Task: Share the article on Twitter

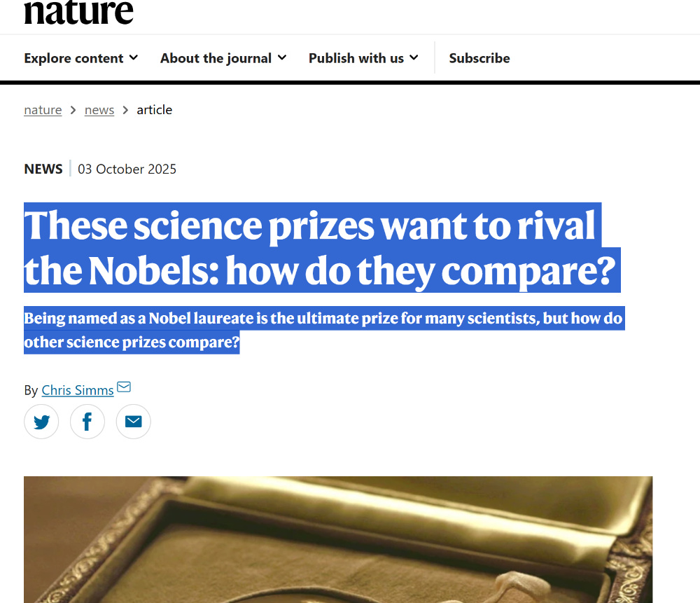Action: tap(41, 422)
